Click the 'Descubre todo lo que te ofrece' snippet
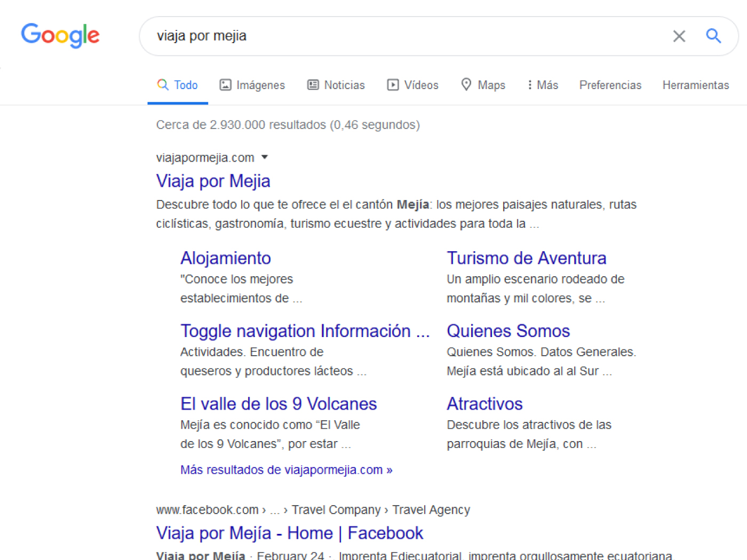The width and height of the screenshot is (747, 560). [396, 214]
